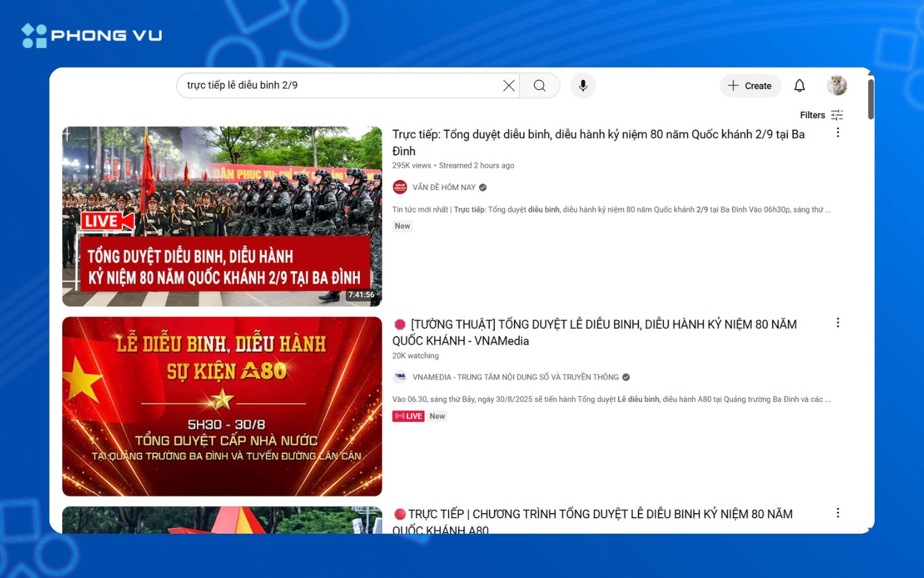Open the Filters panel
The image size is (924, 578).
tap(812, 114)
